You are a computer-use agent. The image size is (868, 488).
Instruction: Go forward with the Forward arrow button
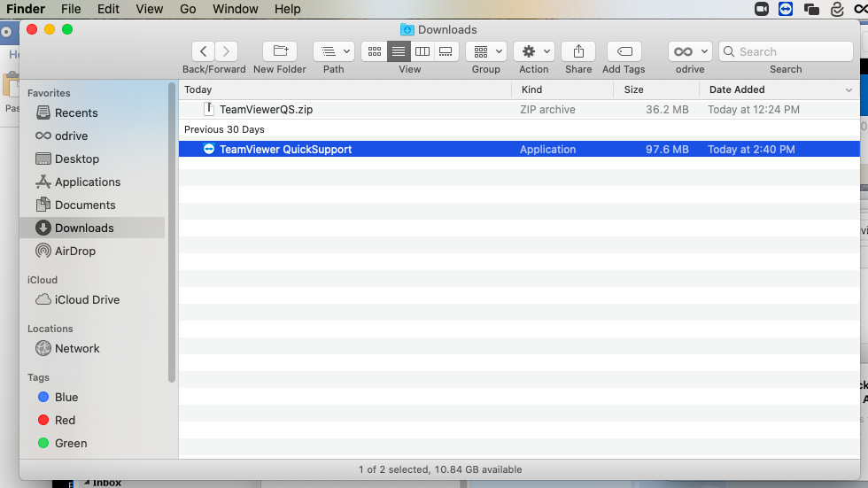pos(226,51)
